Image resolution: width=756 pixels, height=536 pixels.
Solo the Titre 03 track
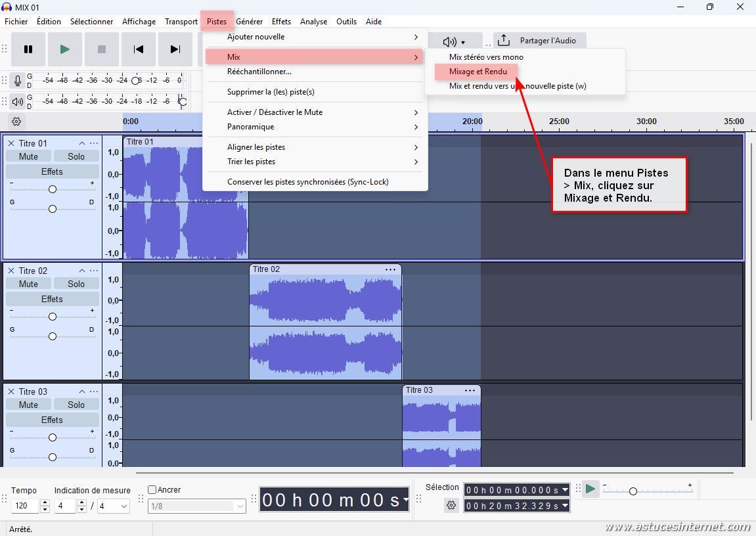[76, 405]
